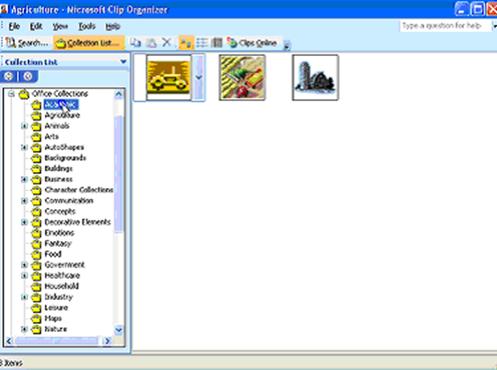Open the Tools menu
Viewport: 497px width, 370px height.
[x=87, y=26]
